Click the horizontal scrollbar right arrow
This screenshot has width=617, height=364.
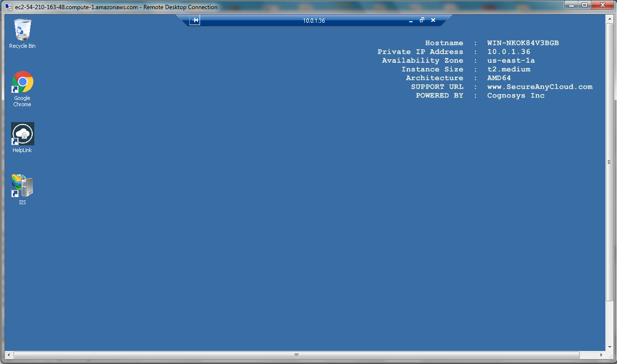click(x=602, y=355)
